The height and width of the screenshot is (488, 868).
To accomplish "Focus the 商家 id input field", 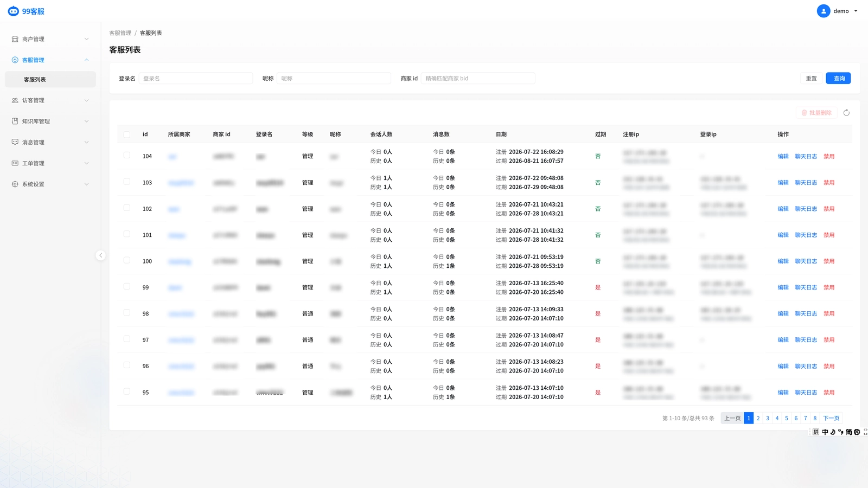I will point(478,79).
